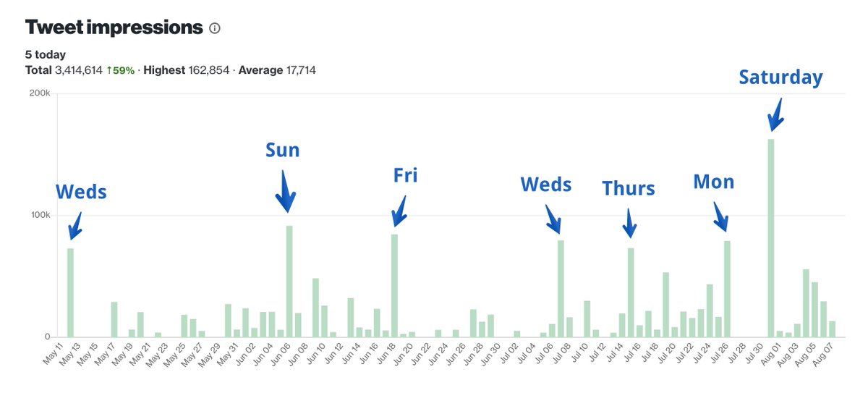
Task: Click the Tweet impressions heading
Action: [114, 28]
